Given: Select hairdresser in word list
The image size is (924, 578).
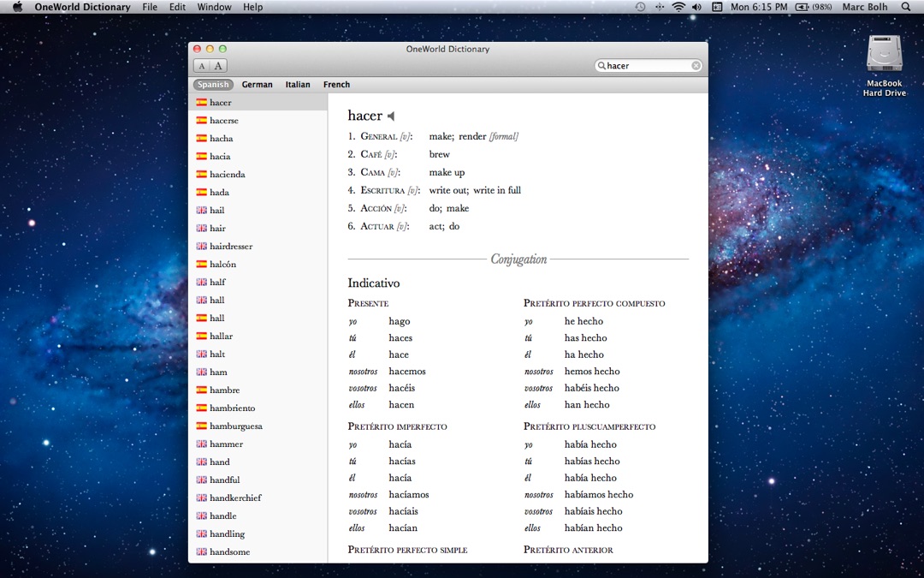Looking at the screenshot, I should click(258, 246).
